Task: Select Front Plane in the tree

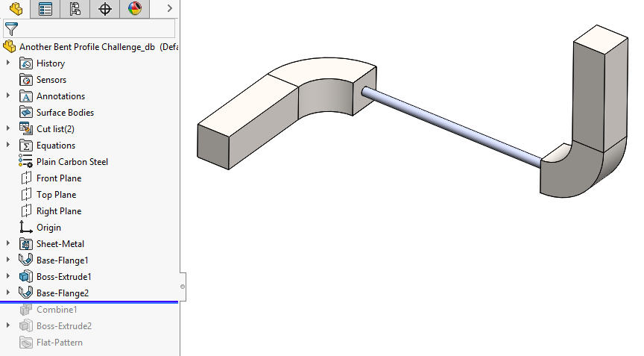Action: 59,178
